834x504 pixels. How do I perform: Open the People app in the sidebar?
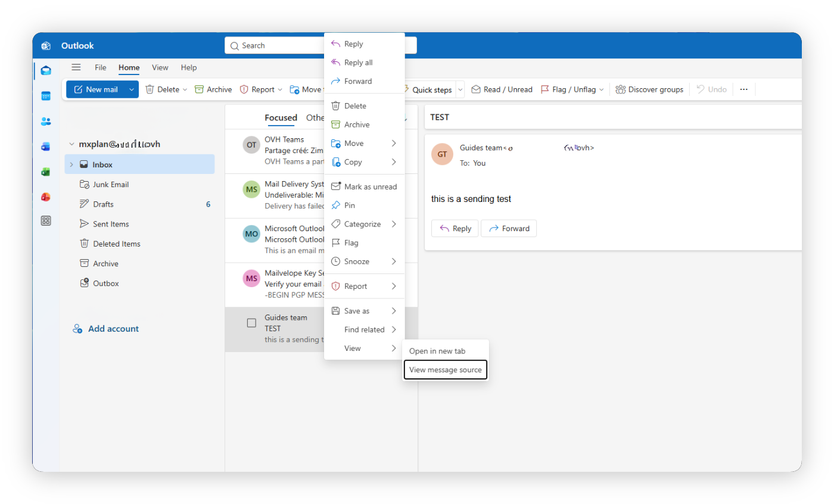pyautogui.click(x=46, y=122)
